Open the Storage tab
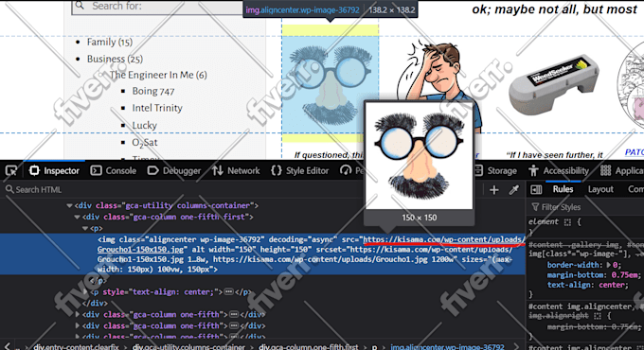 [495, 170]
